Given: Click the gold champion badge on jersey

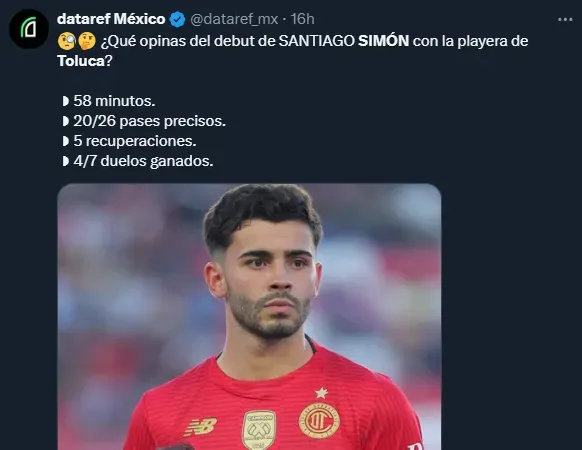Looking at the screenshot, I should (x=259, y=430).
